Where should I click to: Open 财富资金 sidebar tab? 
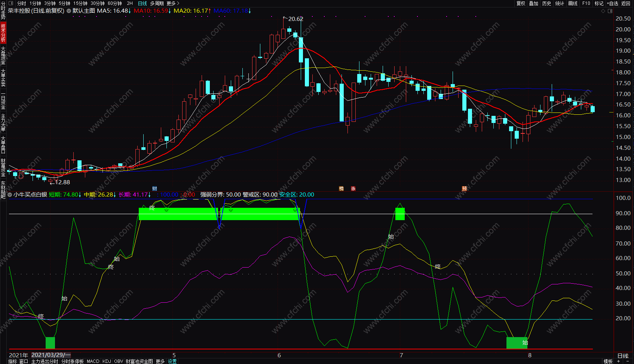[3, 167]
